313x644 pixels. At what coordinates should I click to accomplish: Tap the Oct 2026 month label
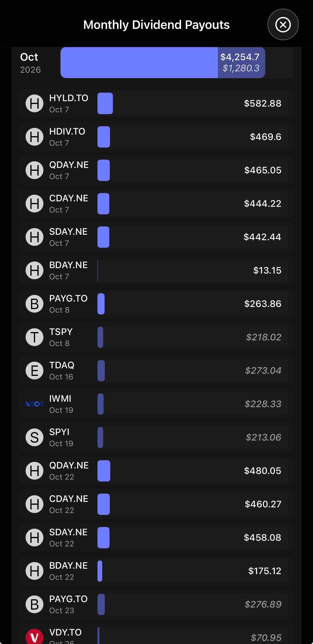click(x=30, y=63)
